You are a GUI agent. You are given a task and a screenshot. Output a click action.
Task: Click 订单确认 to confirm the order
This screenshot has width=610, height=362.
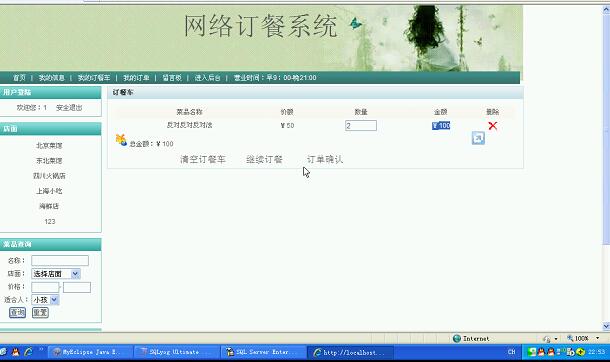click(325, 159)
